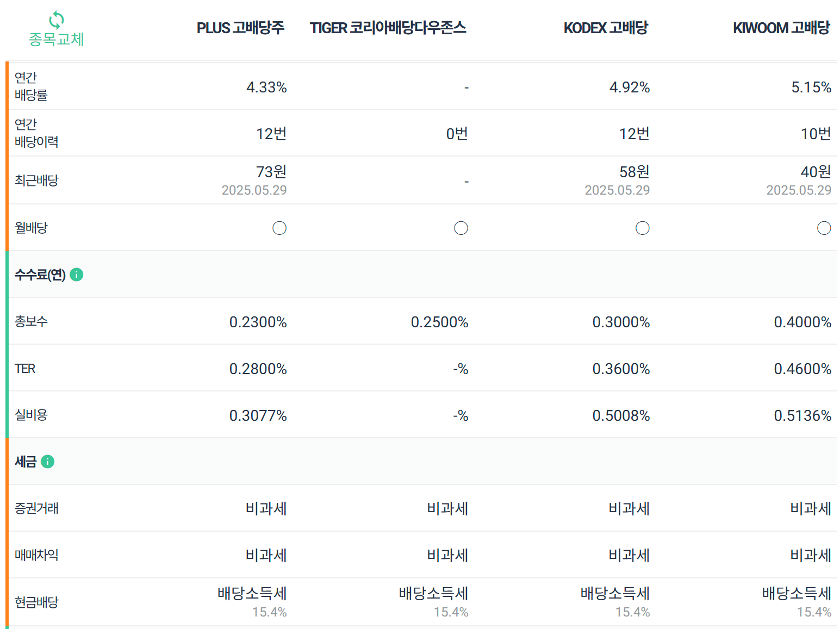Click the 5.15% annual dividend yield
Viewport: 840px width, 629px height.
coord(811,87)
